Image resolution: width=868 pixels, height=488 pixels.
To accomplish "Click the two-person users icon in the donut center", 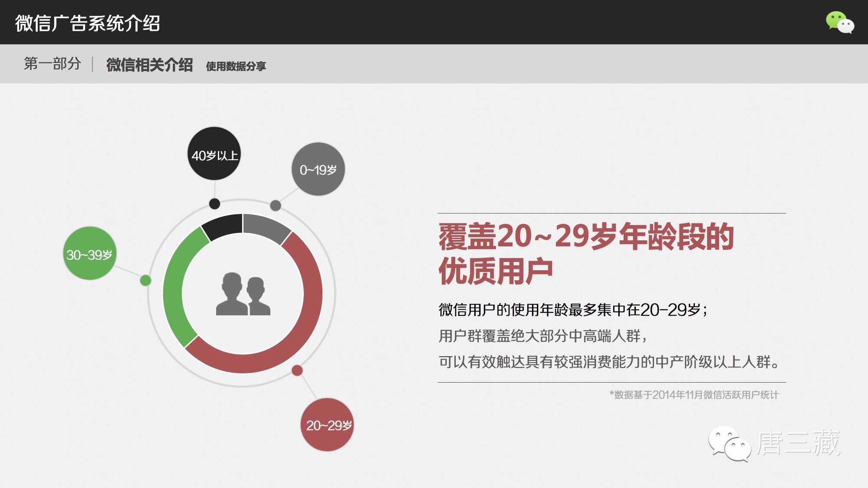I will click(243, 294).
